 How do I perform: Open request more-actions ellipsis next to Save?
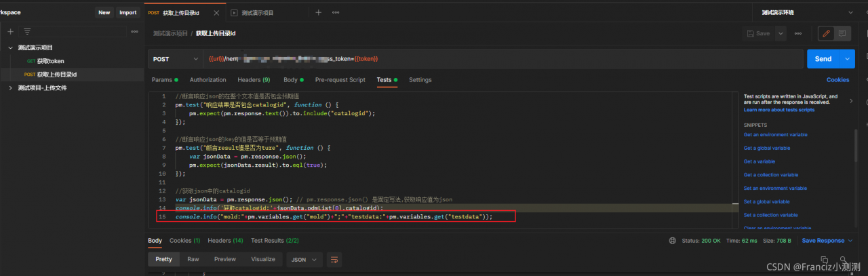pyautogui.click(x=798, y=33)
